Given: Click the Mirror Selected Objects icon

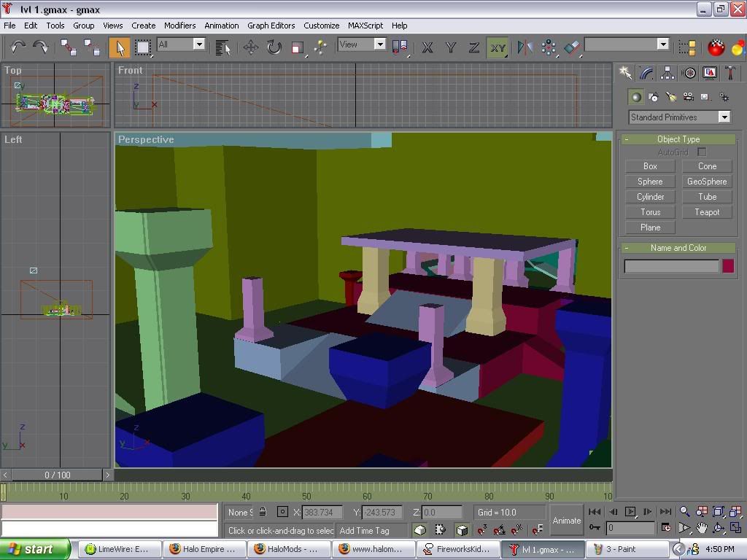Looking at the screenshot, I should click(x=525, y=47).
